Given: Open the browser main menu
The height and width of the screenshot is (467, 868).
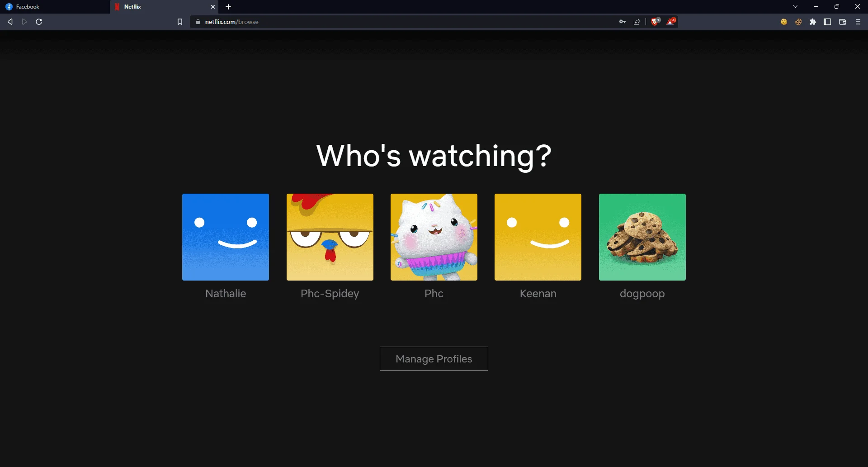Looking at the screenshot, I should point(858,22).
